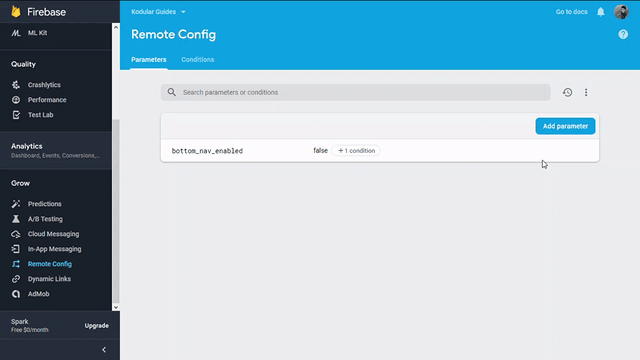Image resolution: width=640 pixels, height=360 pixels.
Task: Click the Grow section heading
Action: pos(20,183)
